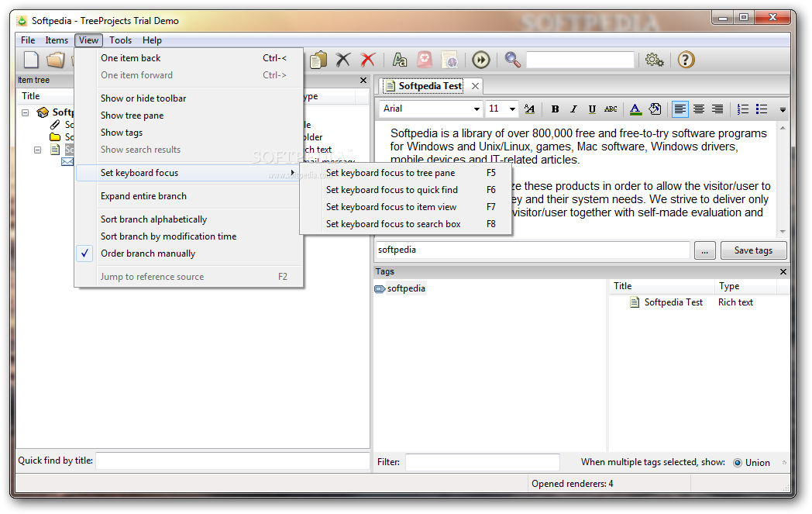This screenshot has width=812, height=514.
Task: Open the Set keyboard focus submenu
Action: tap(188, 173)
